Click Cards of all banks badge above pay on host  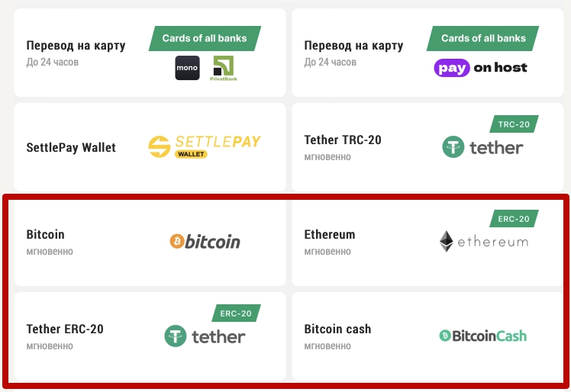(483, 39)
